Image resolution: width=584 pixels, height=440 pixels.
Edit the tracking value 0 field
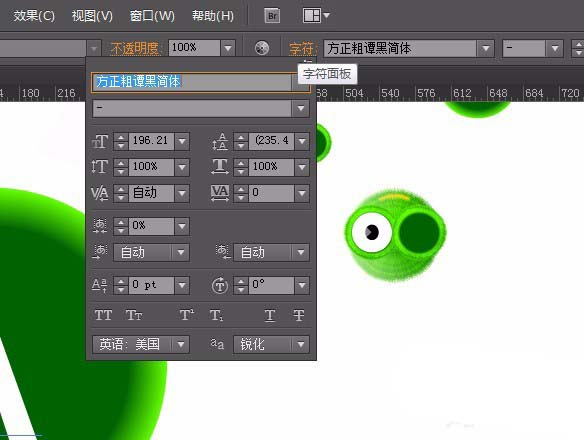[x=271, y=193]
